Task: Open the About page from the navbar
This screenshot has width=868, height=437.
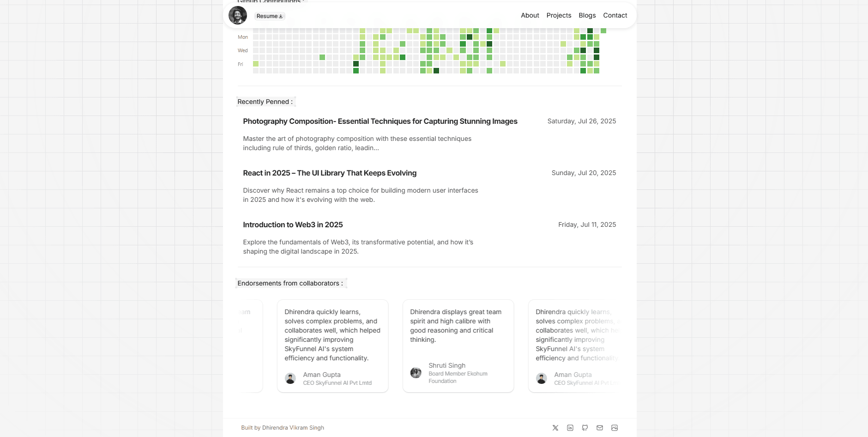Action: (x=530, y=15)
